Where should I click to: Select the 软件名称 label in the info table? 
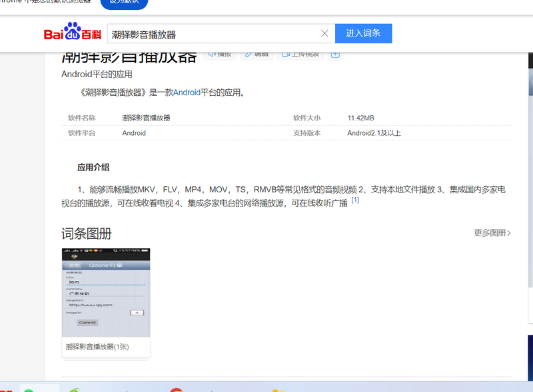82,118
